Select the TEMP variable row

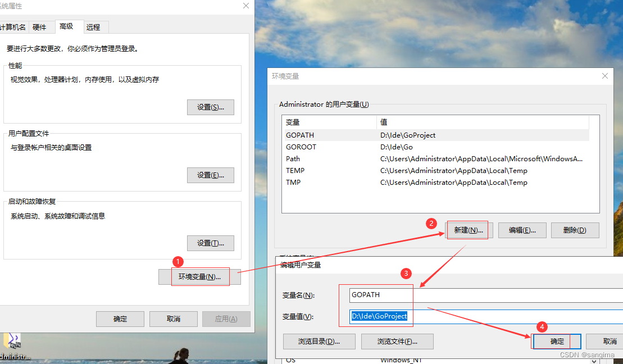point(436,170)
